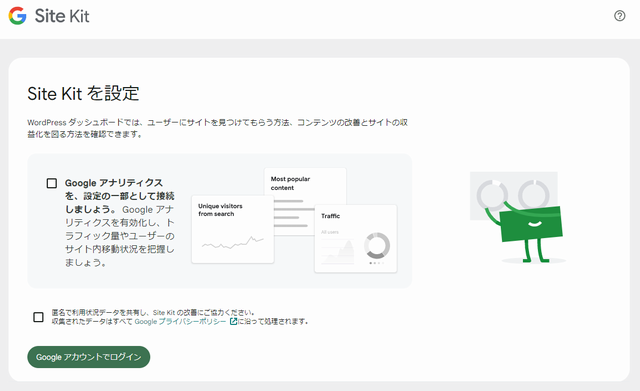This screenshot has width=640, height=391.
Task: Click the area chart in Traffic card
Action: tap(338, 251)
